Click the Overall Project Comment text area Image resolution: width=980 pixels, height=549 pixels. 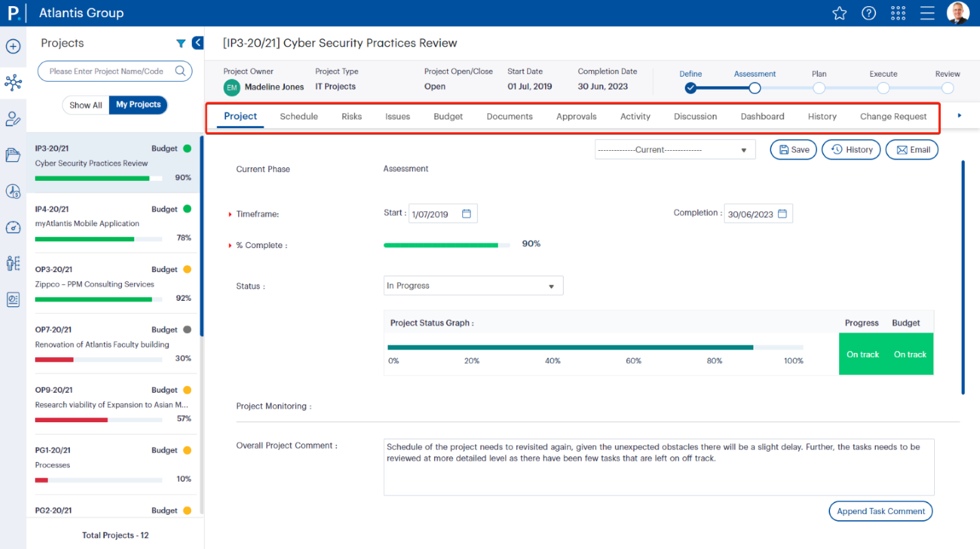click(x=659, y=467)
